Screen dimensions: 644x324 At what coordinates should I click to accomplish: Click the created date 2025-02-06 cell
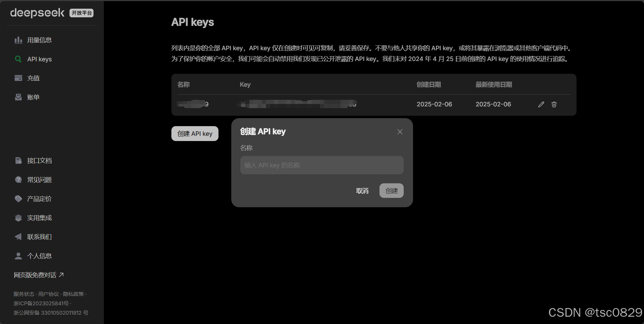[434, 104]
